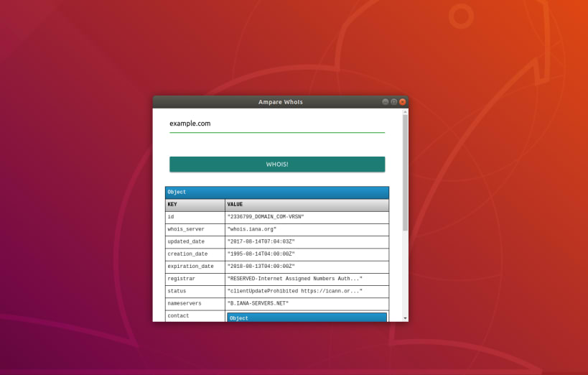Select the "2017-08-14T07:04:03Z" value
Screen dimensions: 588x375
[307, 242]
